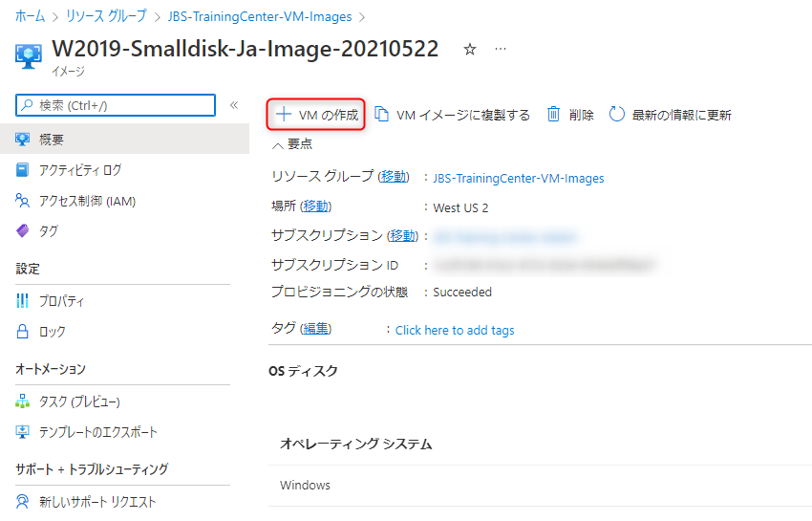The image size is (812, 521).
Task: Click the 概要 monitor icon
Action: [22, 140]
